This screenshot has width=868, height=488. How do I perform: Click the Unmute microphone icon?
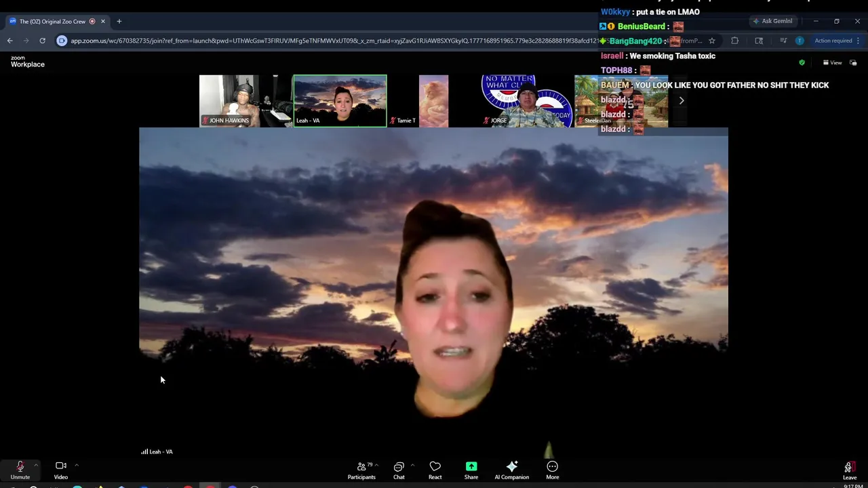tap(20, 466)
